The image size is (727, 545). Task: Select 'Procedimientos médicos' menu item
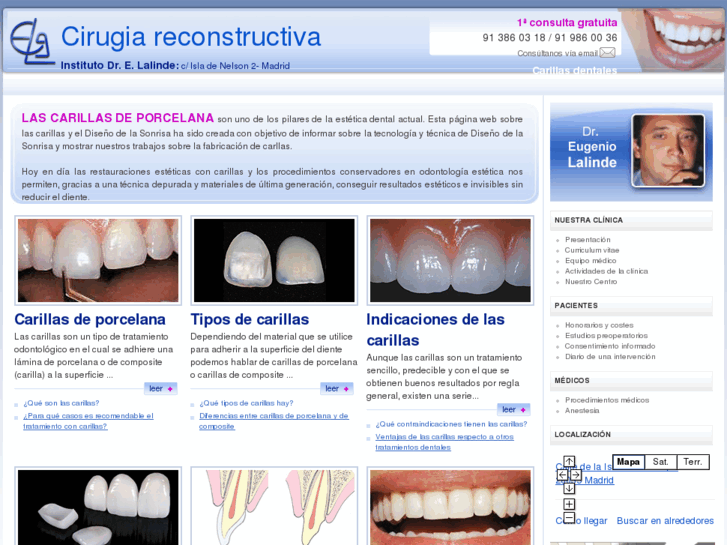coord(607,400)
